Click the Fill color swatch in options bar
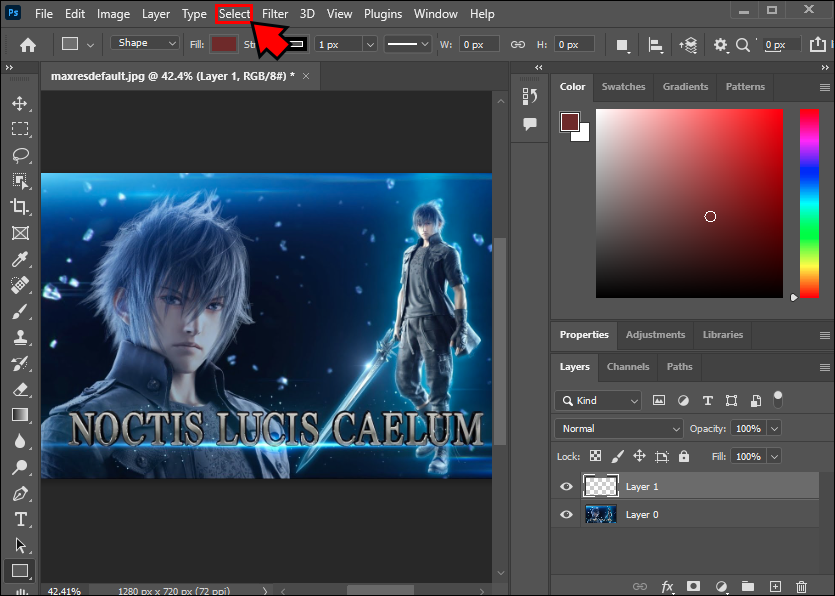835x596 pixels. click(x=224, y=44)
